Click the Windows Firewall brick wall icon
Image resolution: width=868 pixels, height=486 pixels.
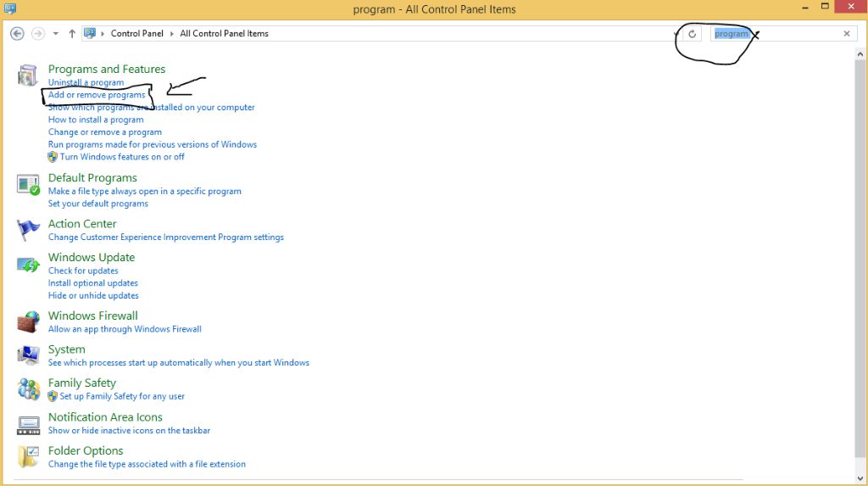pos(28,321)
